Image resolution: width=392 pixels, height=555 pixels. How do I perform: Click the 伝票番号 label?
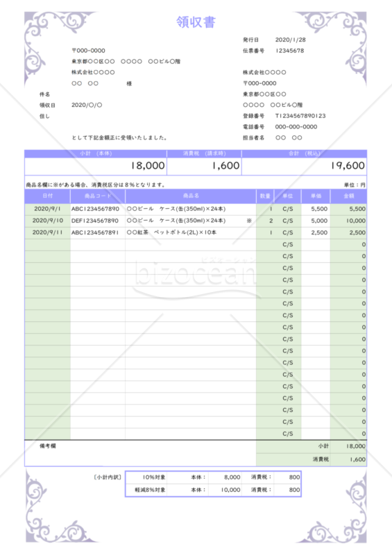(253, 51)
